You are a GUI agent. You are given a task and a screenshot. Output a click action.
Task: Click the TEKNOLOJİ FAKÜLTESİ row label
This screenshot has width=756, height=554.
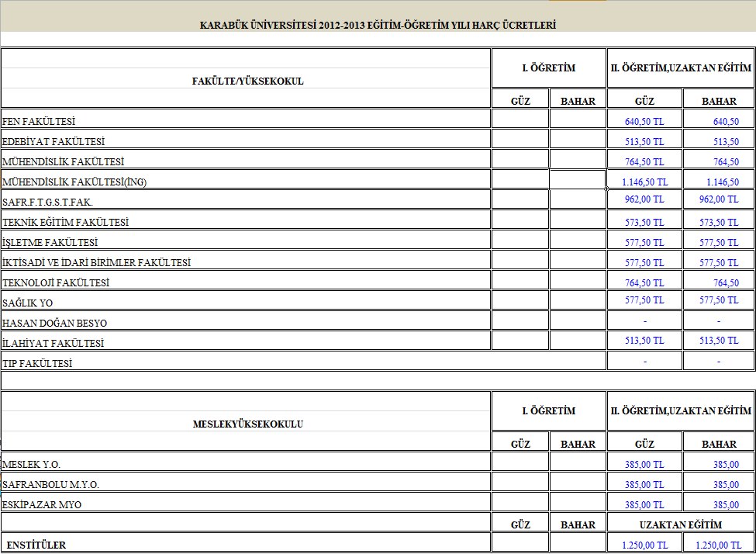click(x=56, y=283)
